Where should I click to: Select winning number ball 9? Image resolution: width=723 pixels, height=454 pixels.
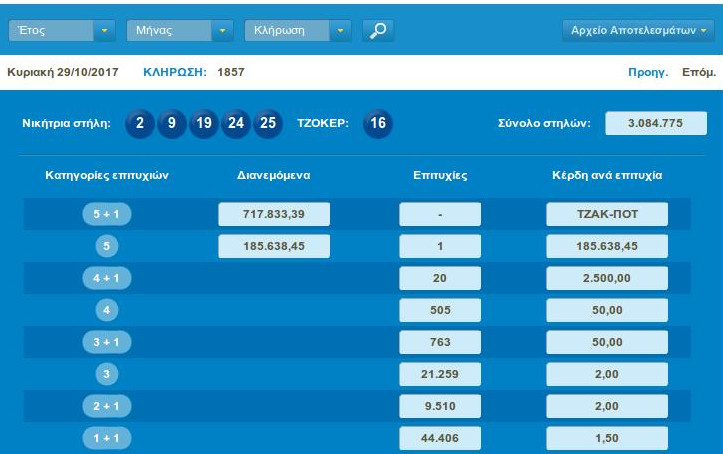tap(172, 123)
